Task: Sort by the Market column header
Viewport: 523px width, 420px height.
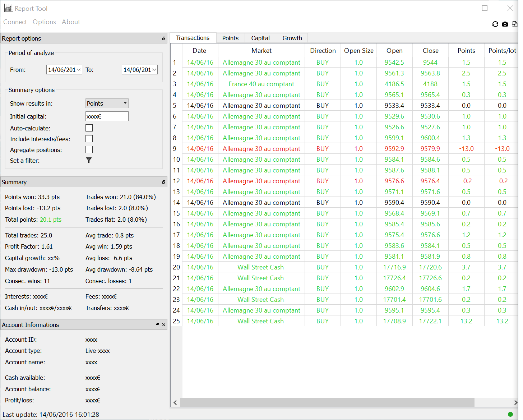Action: click(261, 51)
